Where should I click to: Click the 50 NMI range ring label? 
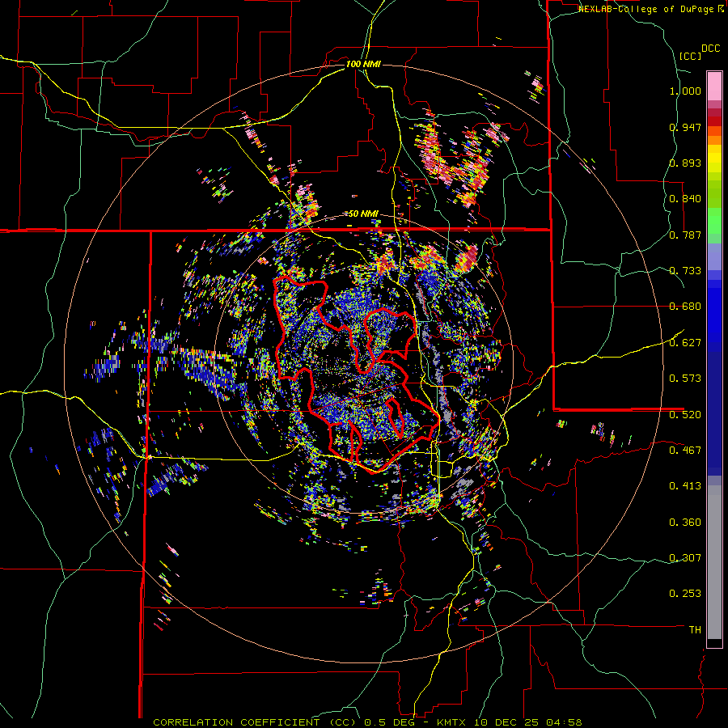click(x=363, y=214)
